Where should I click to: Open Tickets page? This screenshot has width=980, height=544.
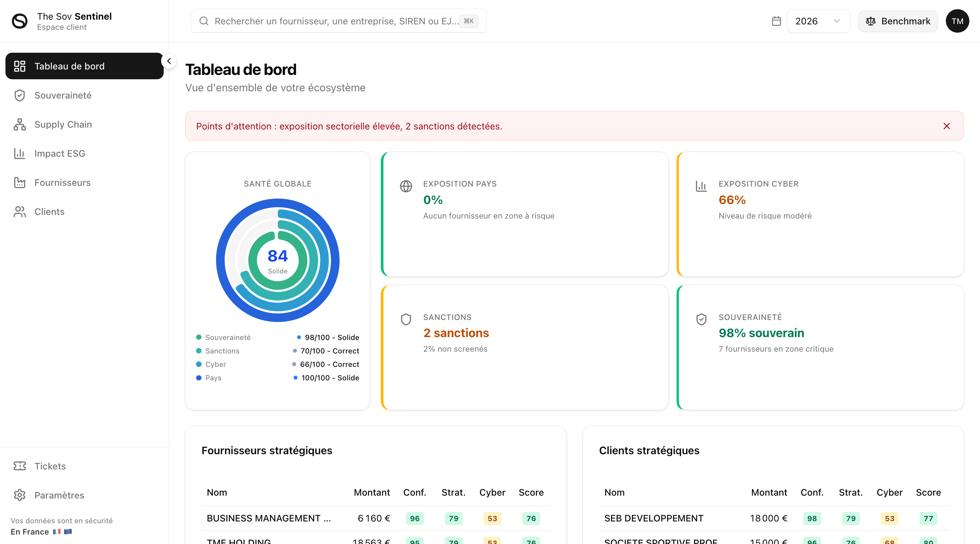point(84,466)
